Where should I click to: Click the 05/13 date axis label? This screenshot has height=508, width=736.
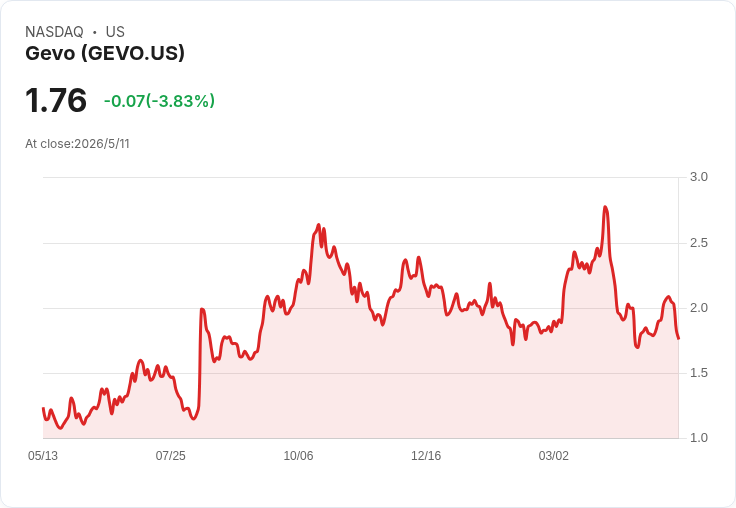click(43, 455)
